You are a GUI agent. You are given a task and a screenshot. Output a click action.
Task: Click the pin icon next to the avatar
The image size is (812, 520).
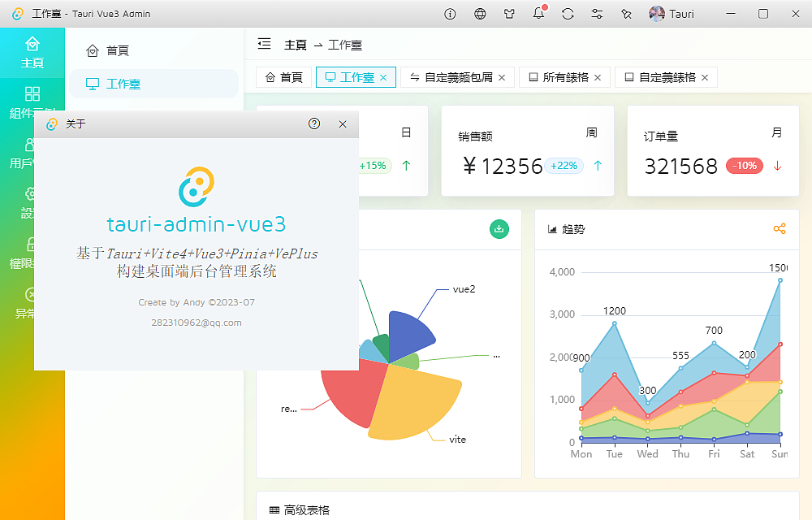click(x=625, y=14)
